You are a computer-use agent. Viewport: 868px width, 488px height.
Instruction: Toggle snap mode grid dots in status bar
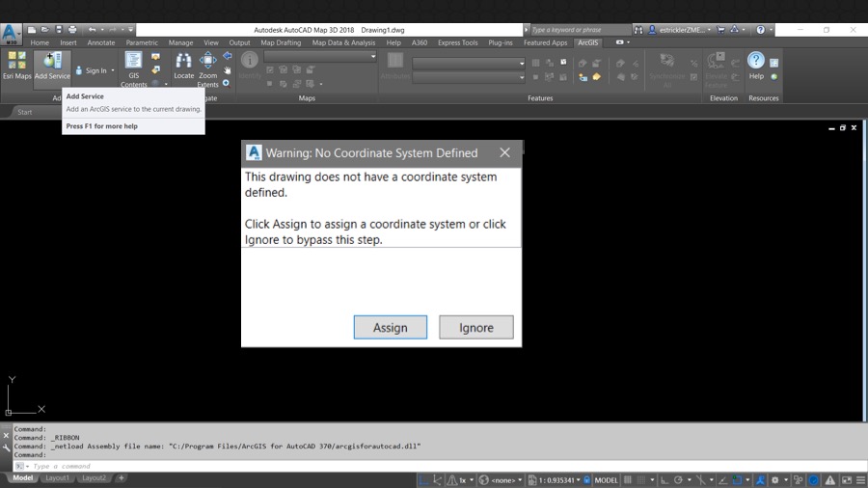641,480
